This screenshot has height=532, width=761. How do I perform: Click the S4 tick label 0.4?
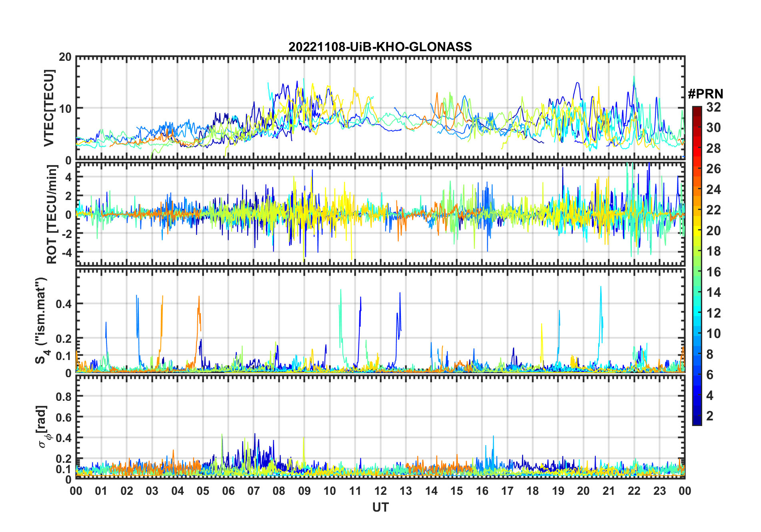tap(64, 304)
